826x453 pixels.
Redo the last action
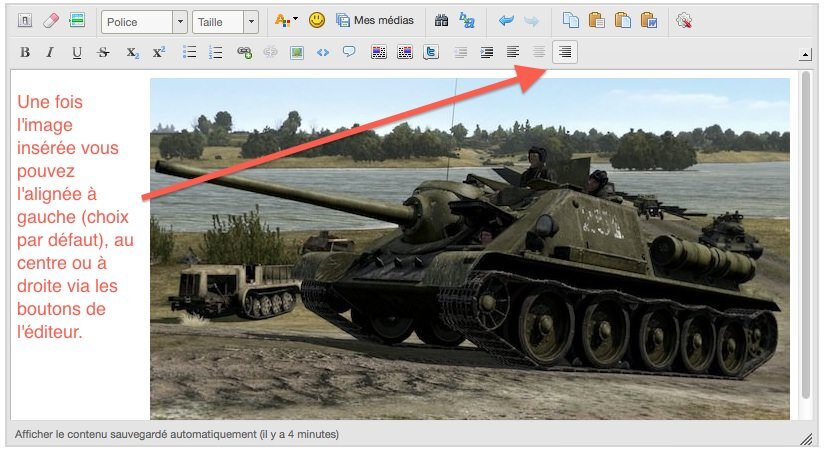(532, 21)
